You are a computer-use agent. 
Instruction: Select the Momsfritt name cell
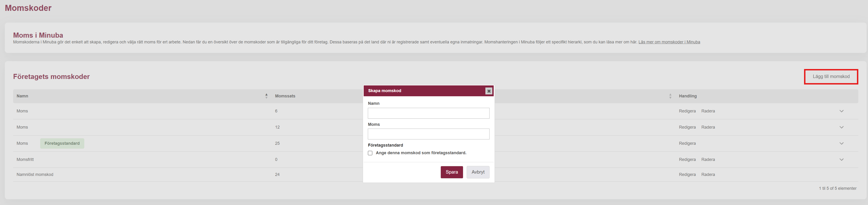click(25, 160)
